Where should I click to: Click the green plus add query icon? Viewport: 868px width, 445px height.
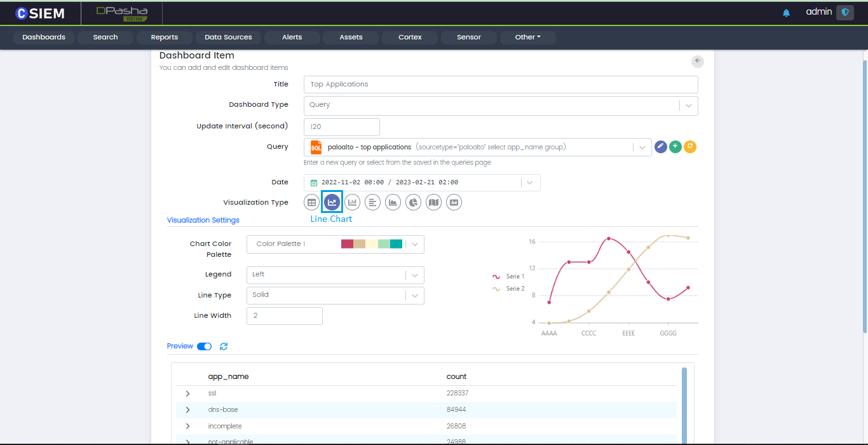(675, 147)
